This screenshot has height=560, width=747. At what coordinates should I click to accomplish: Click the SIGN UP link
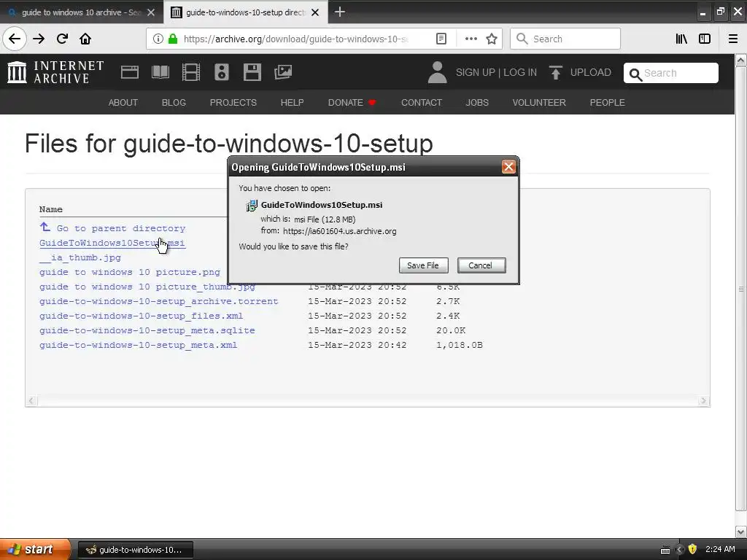476,72
